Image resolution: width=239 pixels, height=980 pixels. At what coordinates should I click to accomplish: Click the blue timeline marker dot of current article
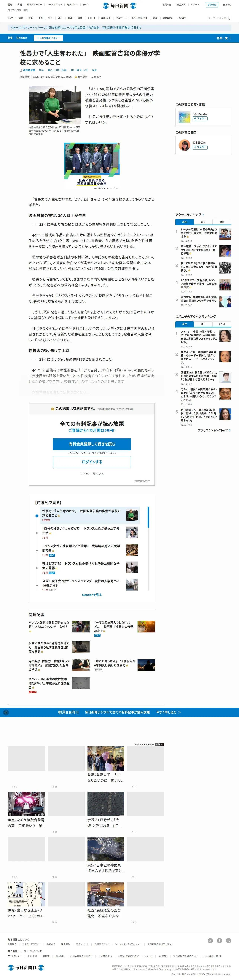point(37,516)
